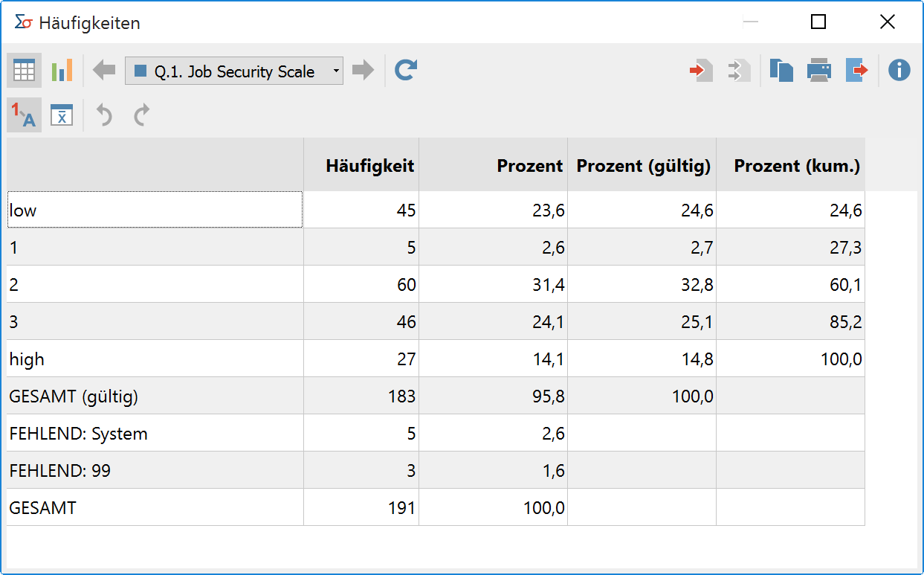Click the FEHLEND: 99 row label
Image resolution: width=924 pixels, height=575 pixels.
coord(59,471)
